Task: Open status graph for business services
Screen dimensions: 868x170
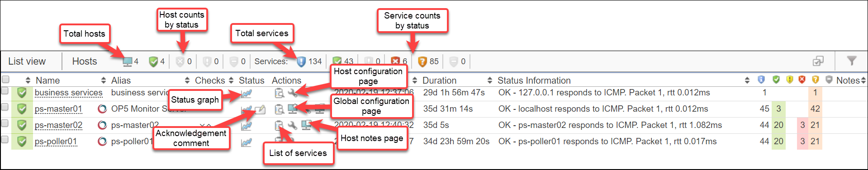Action: point(247,94)
